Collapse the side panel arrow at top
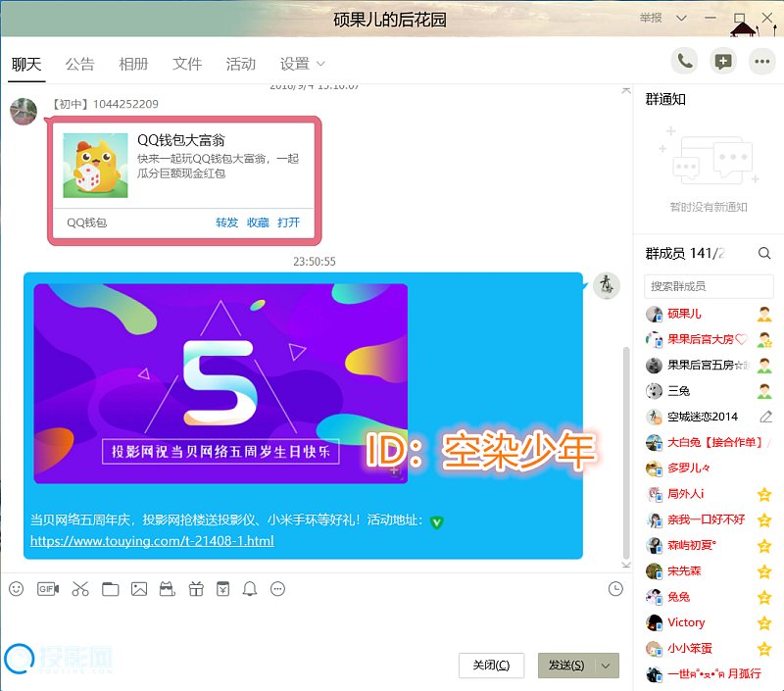Image resolution: width=784 pixels, height=691 pixels. click(x=626, y=90)
